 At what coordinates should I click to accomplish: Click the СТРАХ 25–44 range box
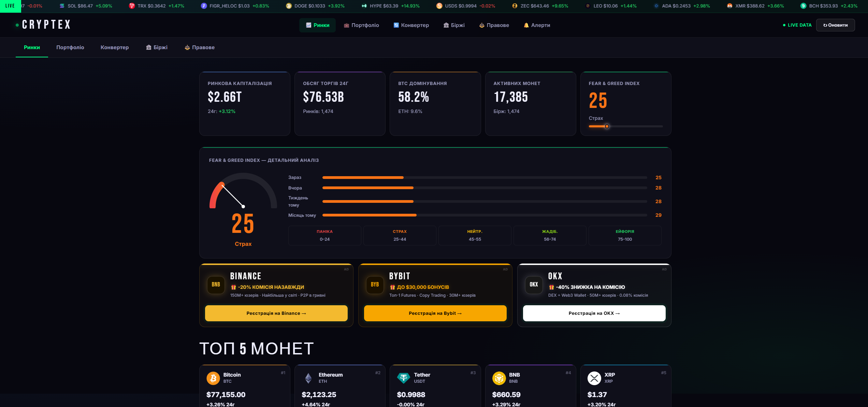click(400, 236)
